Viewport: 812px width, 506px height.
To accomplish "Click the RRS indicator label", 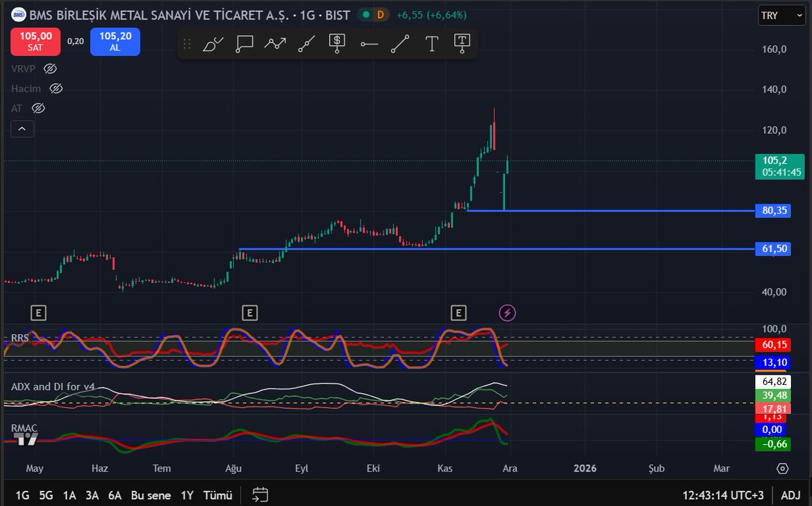I will 20,337.
